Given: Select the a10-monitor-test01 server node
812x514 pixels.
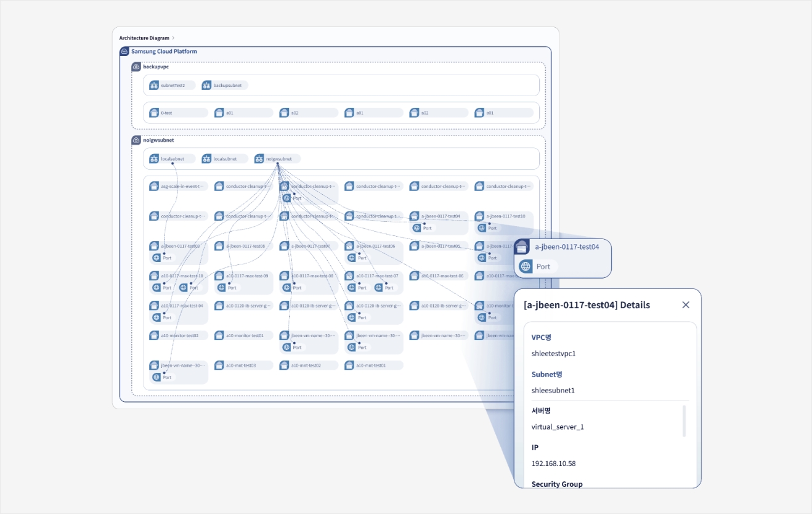Looking at the screenshot, I should (x=243, y=336).
